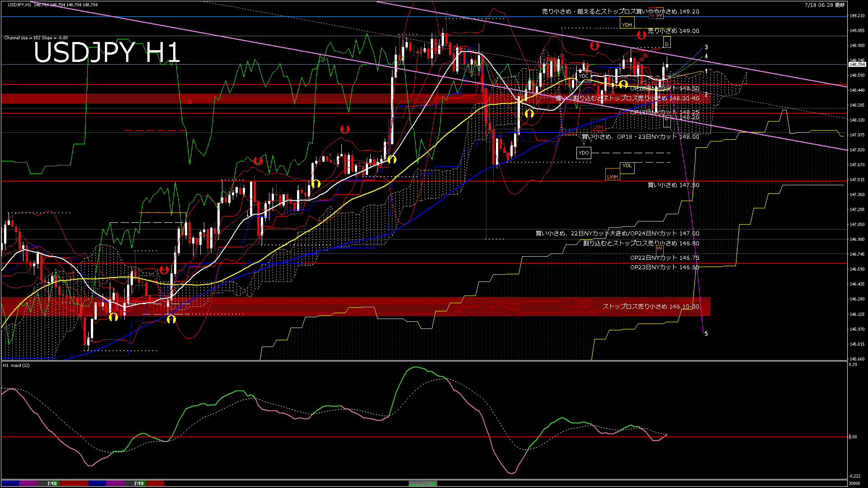Click the large USDJPY H1 title
The width and height of the screenshot is (868, 488).
[x=107, y=52]
